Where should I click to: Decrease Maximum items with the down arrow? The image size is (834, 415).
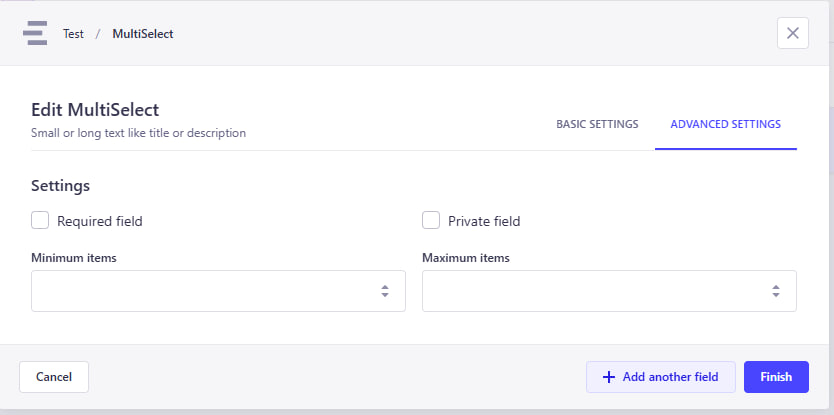(x=776, y=295)
